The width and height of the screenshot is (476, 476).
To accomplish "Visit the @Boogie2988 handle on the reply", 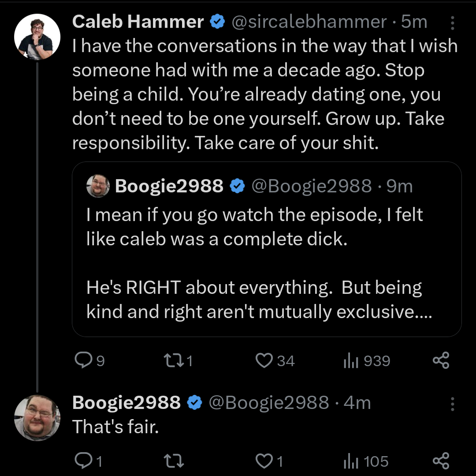I will (x=269, y=402).
